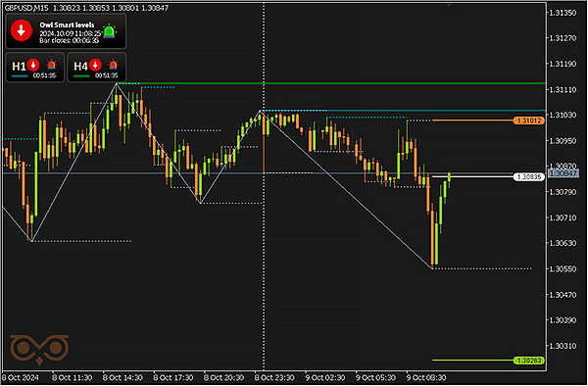Click the 1.30790 price axis value
The width and height of the screenshot is (588, 386).
point(563,192)
